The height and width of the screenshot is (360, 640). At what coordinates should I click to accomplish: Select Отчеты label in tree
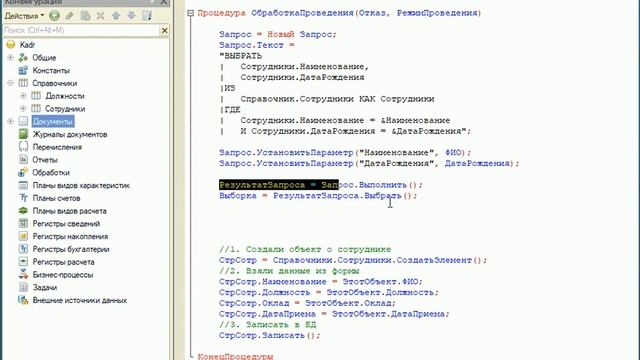(x=45, y=160)
